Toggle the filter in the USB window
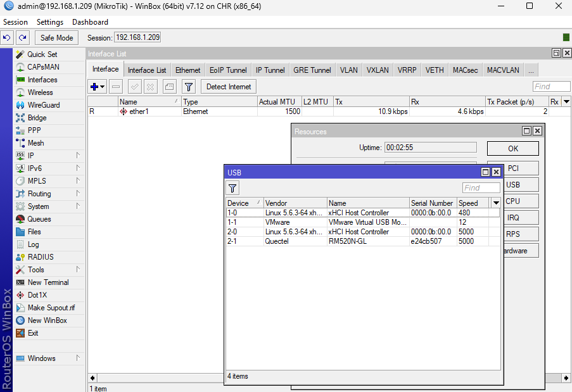Viewport: 572px width, 392px height. pyautogui.click(x=232, y=187)
